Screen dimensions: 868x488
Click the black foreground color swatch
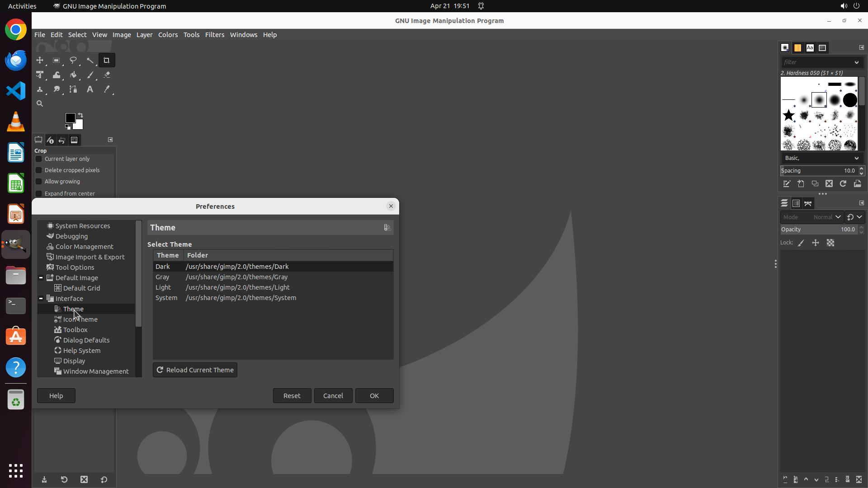click(70, 118)
